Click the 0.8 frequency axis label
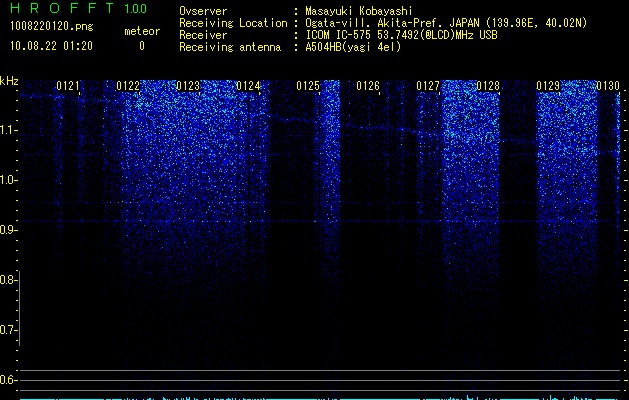Image resolution: width=629 pixels, height=400 pixels. pyautogui.click(x=8, y=280)
